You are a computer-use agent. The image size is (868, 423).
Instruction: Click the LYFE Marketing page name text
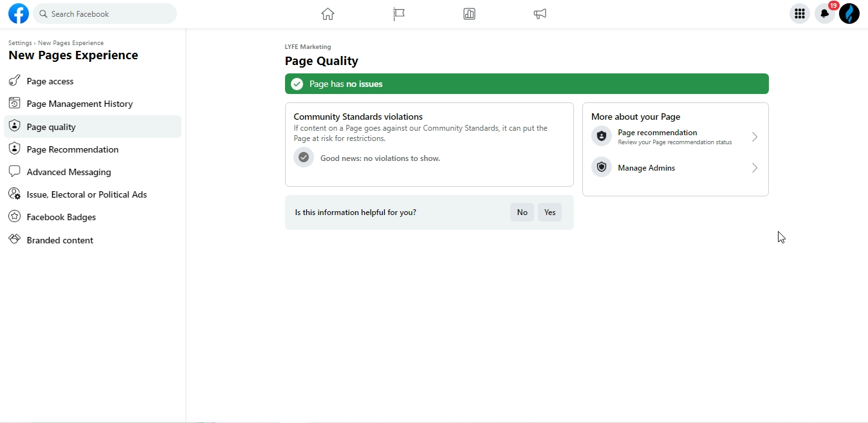[x=308, y=47]
